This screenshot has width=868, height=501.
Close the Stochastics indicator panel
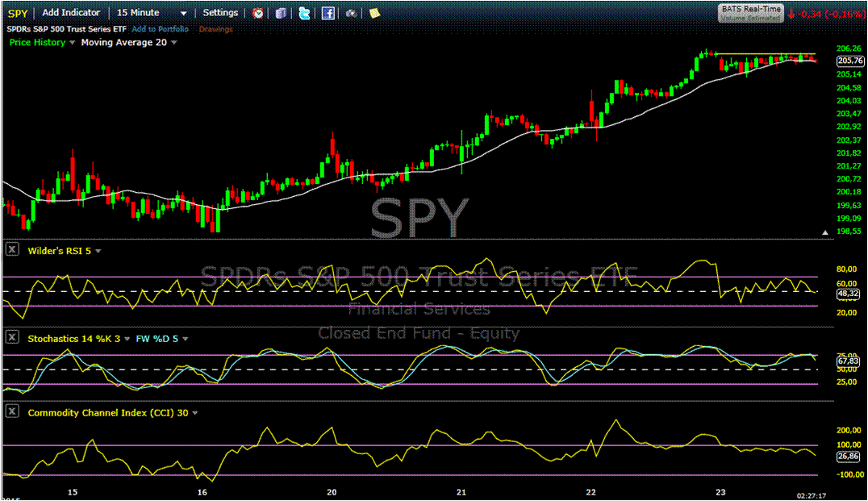coord(12,337)
